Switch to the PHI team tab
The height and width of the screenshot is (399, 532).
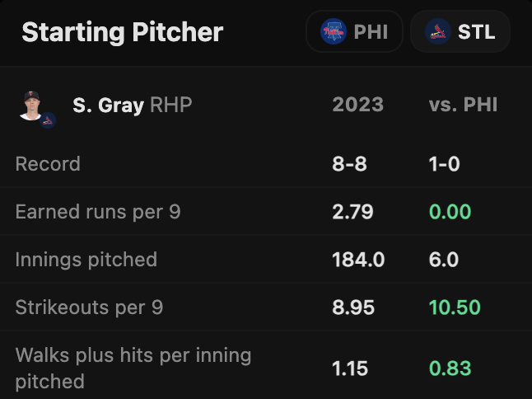354,32
